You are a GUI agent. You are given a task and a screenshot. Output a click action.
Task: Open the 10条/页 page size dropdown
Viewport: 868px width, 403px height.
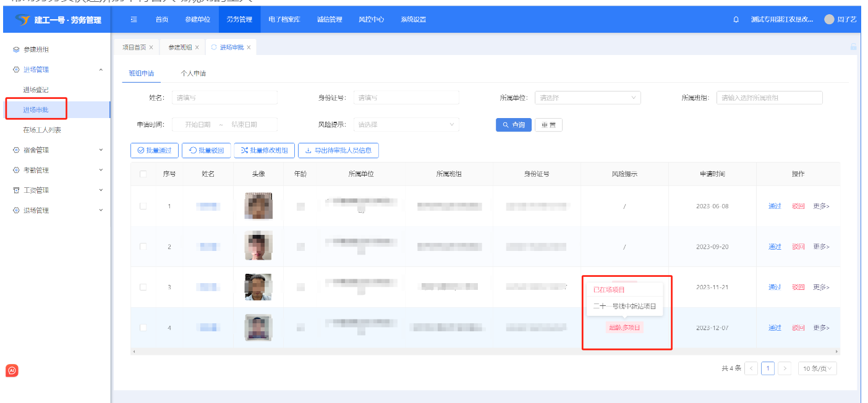817,369
